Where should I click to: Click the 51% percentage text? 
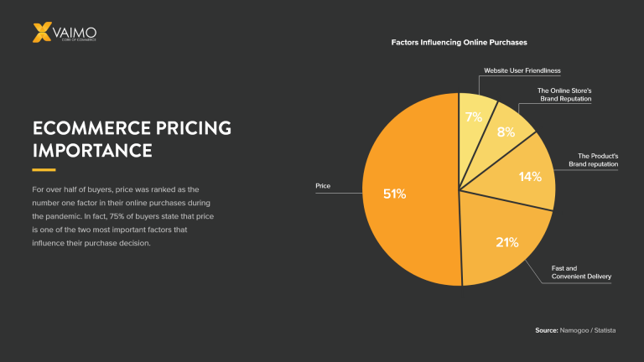(394, 194)
